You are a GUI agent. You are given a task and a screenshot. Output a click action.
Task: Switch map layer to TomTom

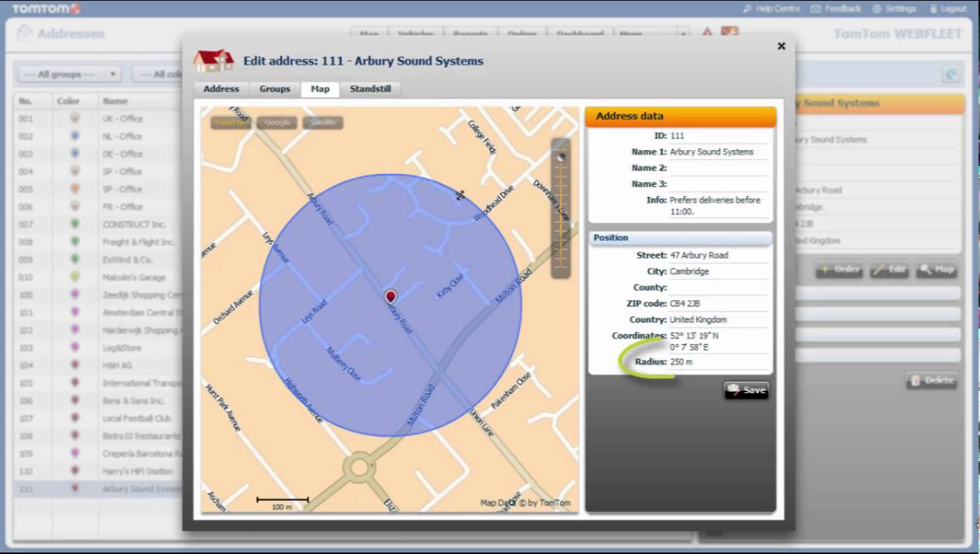click(231, 122)
